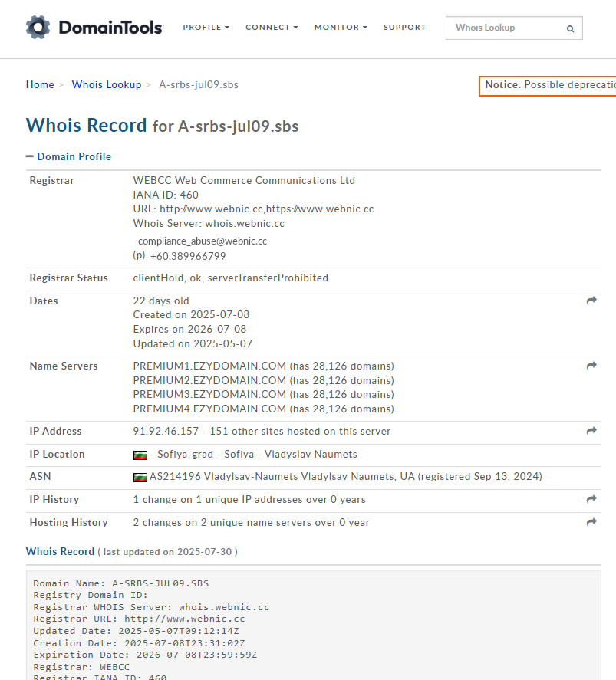Click the 2 changes on 2 unique name servers text
Viewport: 616px width, 680px height.
coord(251,523)
